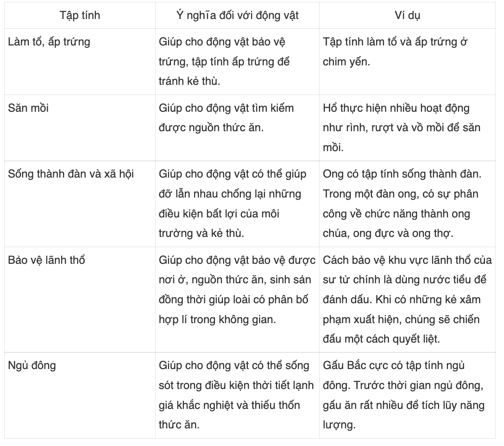Click the text 'tránh kẻ thù'
The width and height of the screenshot is (504, 446).
(x=189, y=81)
